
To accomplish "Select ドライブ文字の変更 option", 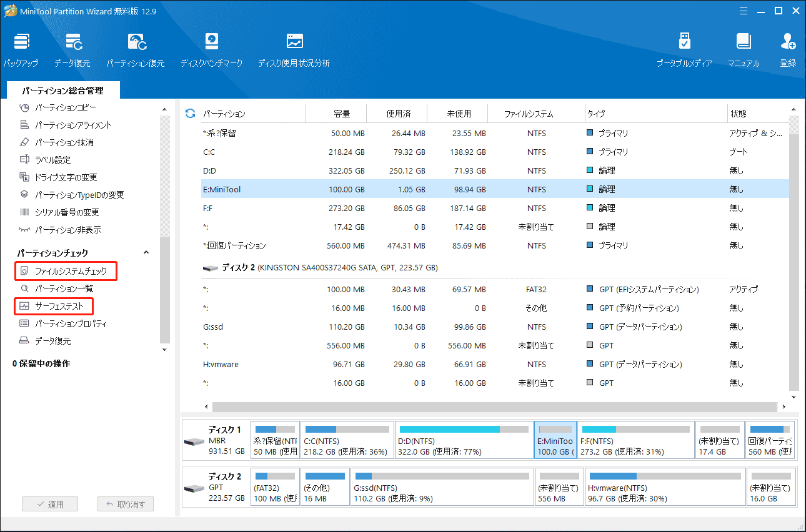I will coord(58,177).
